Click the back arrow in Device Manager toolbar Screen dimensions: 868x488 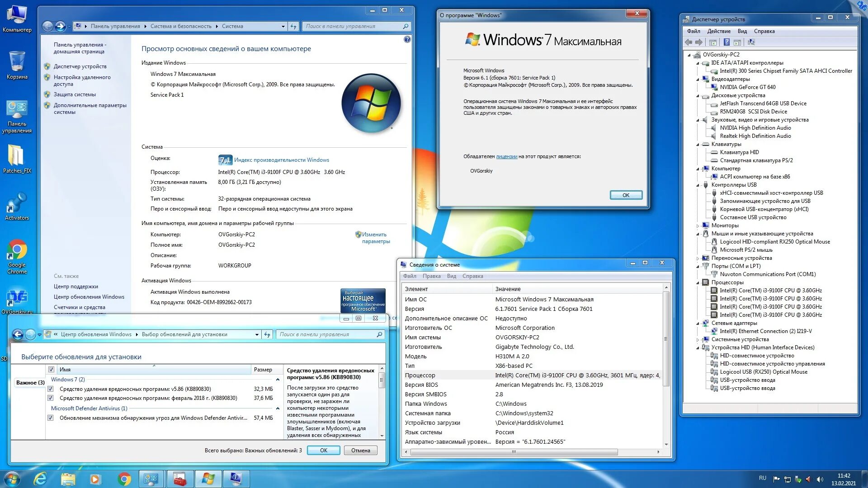(689, 42)
